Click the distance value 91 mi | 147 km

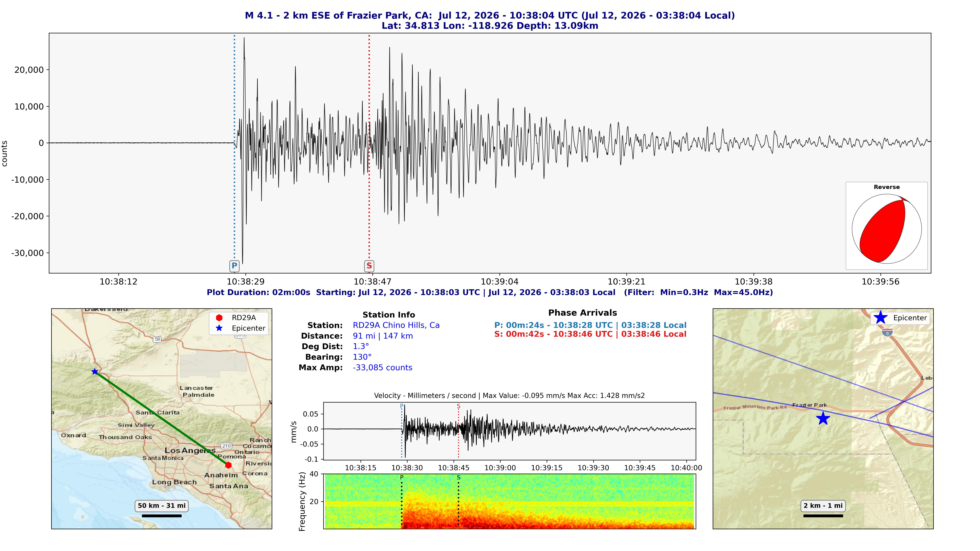pyautogui.click(x=383, y=336)
